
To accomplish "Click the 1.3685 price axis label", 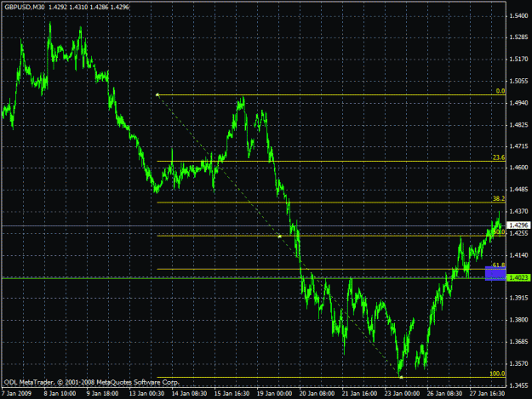I will click(x=518, y=342).
